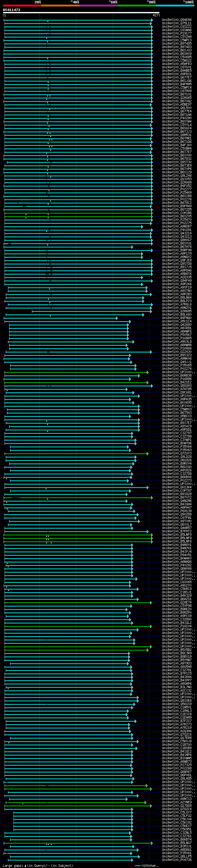Open hit UniRef100_C6SZZ2
This screenshot has height=868, width=197.
point(177,26)
